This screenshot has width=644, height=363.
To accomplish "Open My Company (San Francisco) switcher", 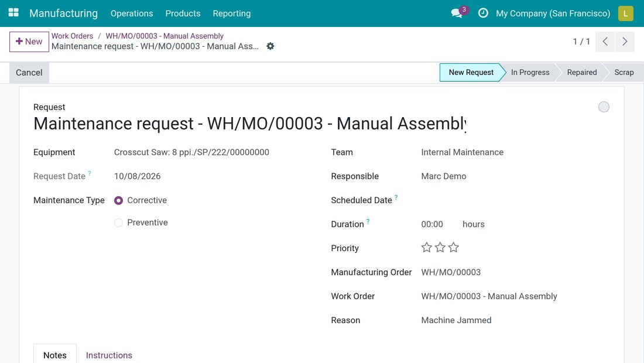I will click(x=553, y=13).
